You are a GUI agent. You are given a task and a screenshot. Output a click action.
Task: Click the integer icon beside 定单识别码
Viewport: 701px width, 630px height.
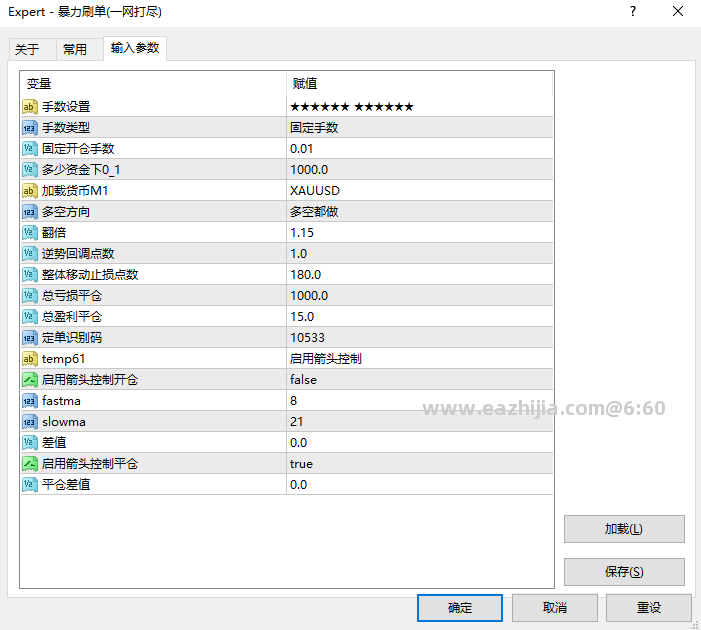tap(30, 338)
